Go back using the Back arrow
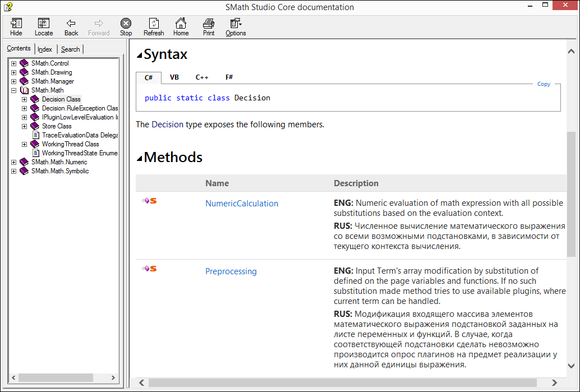Viewport: 580px width, 392px height. tap(71, 24)
